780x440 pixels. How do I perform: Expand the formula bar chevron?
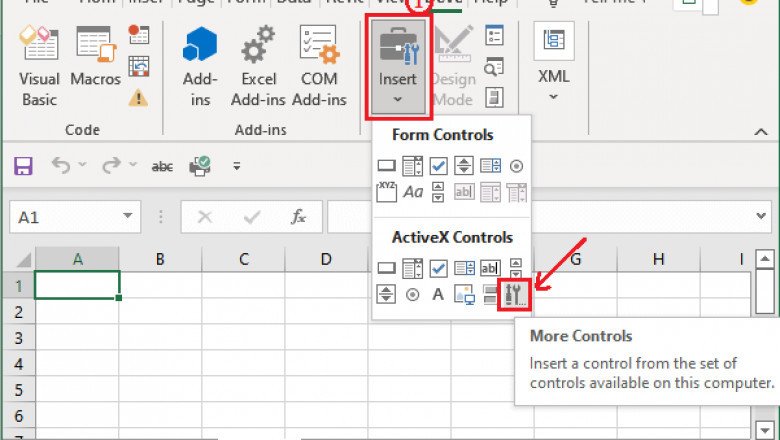pyautogui.click(x=761, y=216)
